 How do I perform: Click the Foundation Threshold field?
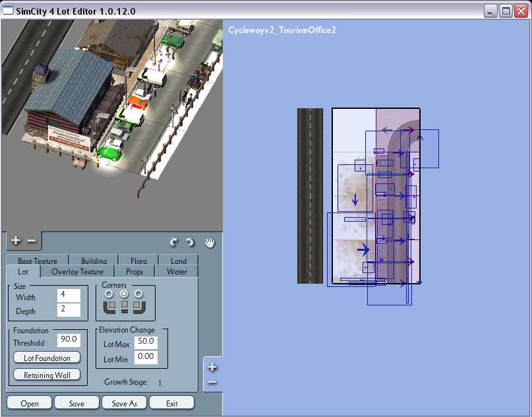(x=69, y=340)
